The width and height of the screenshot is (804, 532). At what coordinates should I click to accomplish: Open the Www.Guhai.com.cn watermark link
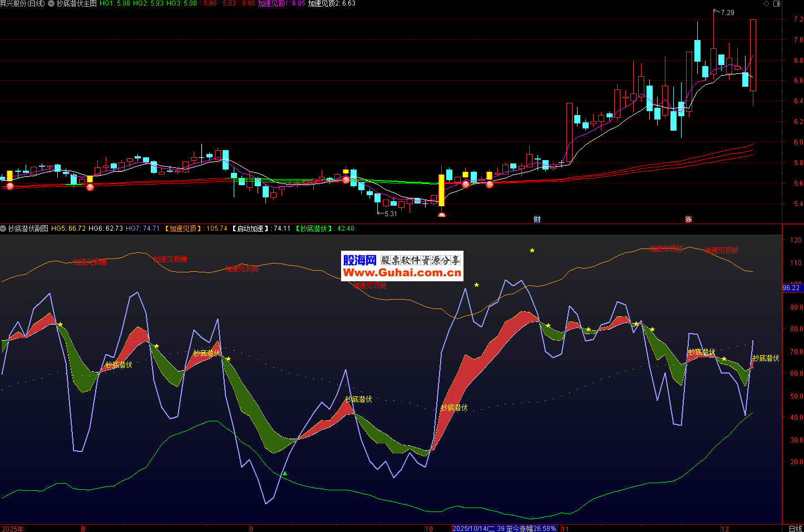pos(402,273)
